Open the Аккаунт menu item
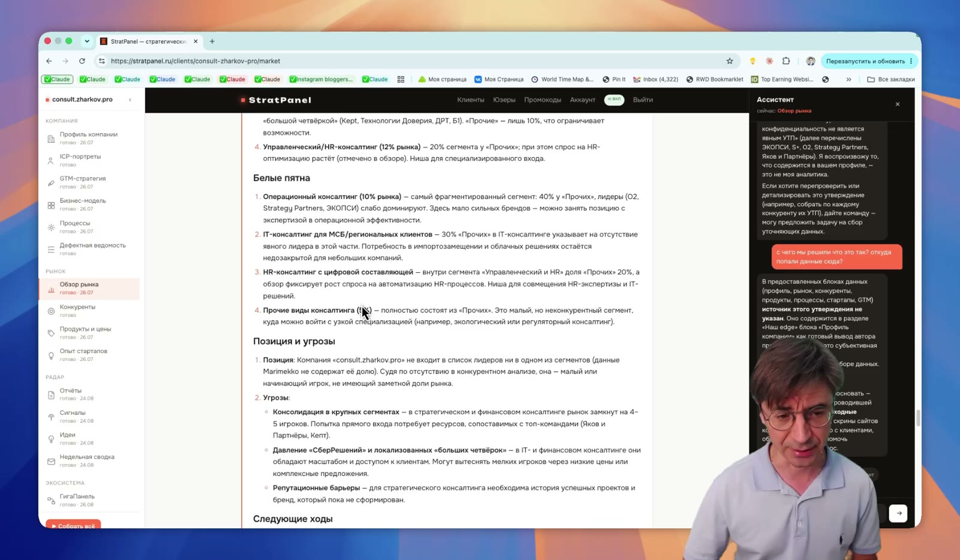The width and height of the screenshot is (960, 560). pyautogui.click(x=583, y=100)
